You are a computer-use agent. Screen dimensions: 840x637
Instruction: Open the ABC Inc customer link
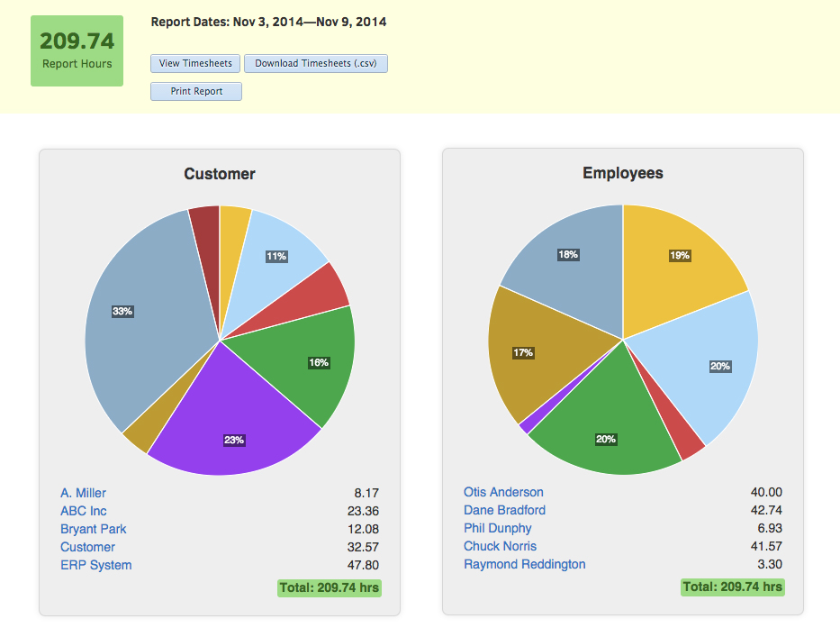[84, 511]
